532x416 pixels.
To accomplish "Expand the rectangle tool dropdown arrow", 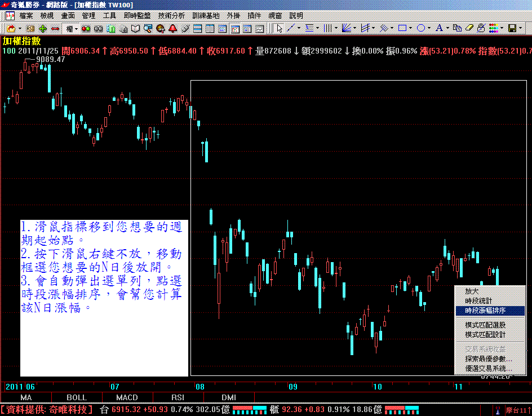I will pyautogui.click(x=410, y=28).
